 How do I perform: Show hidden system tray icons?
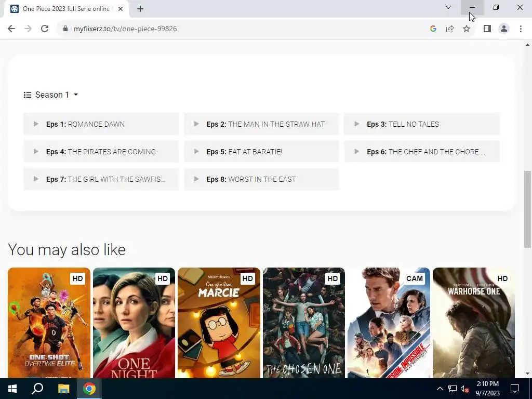click(440, 389)
